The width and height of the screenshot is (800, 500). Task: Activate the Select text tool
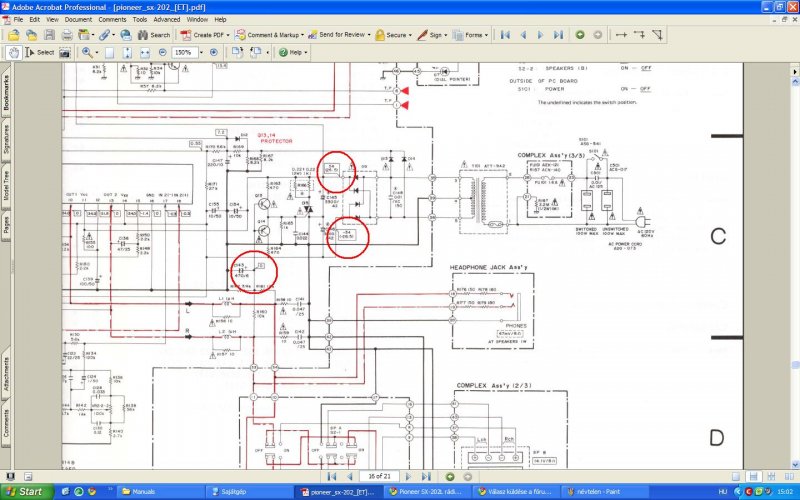coord(39,52)
